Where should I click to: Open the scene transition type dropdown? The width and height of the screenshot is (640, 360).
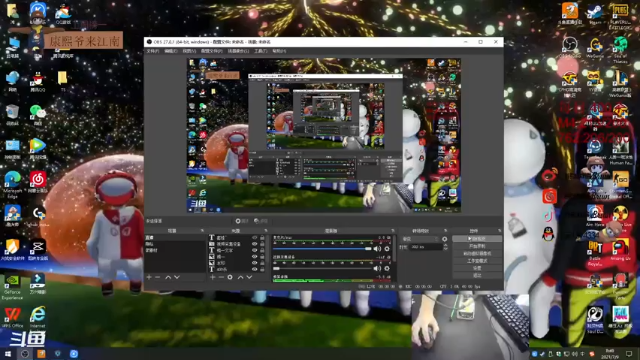click(421, 239)
